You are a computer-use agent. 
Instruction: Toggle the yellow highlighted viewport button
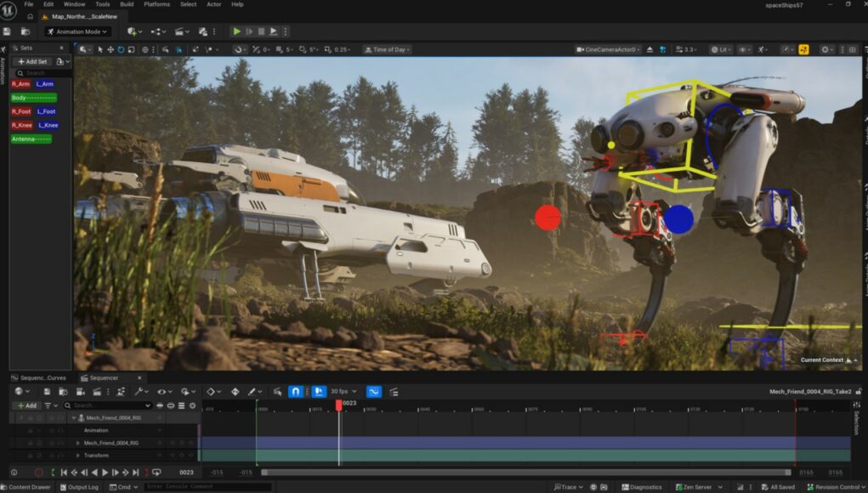pos(803,49)
